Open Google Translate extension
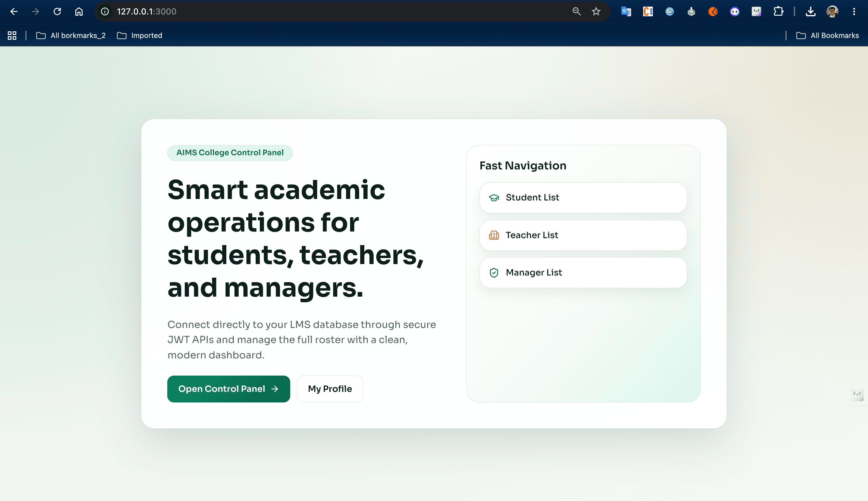 (626, 11)
